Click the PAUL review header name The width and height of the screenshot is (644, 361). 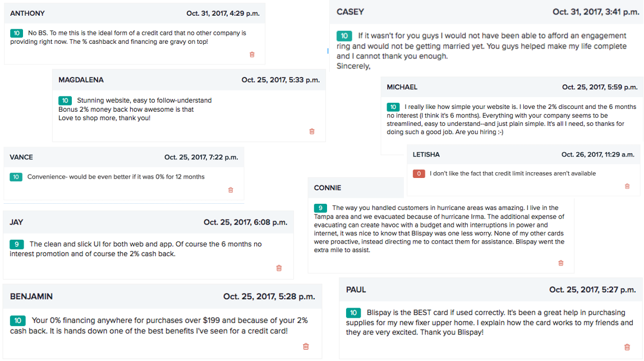click(356, 290)
